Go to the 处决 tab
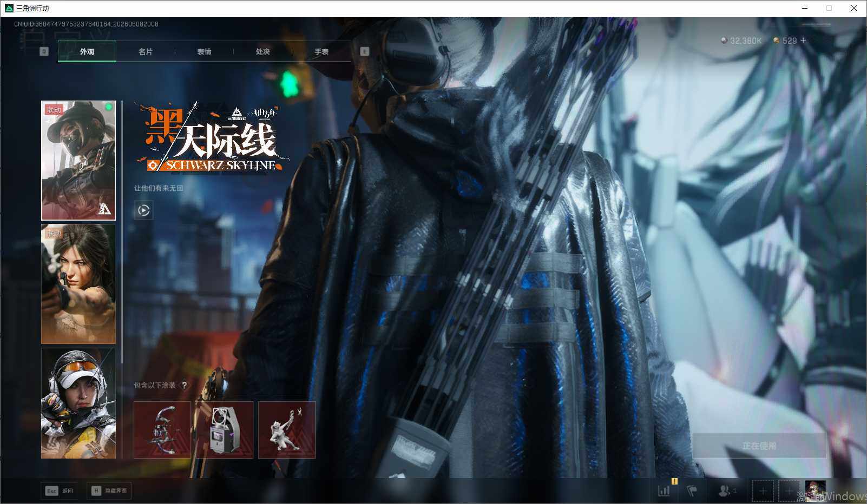Screen dimensions: 867x504 tap(262, 51)
